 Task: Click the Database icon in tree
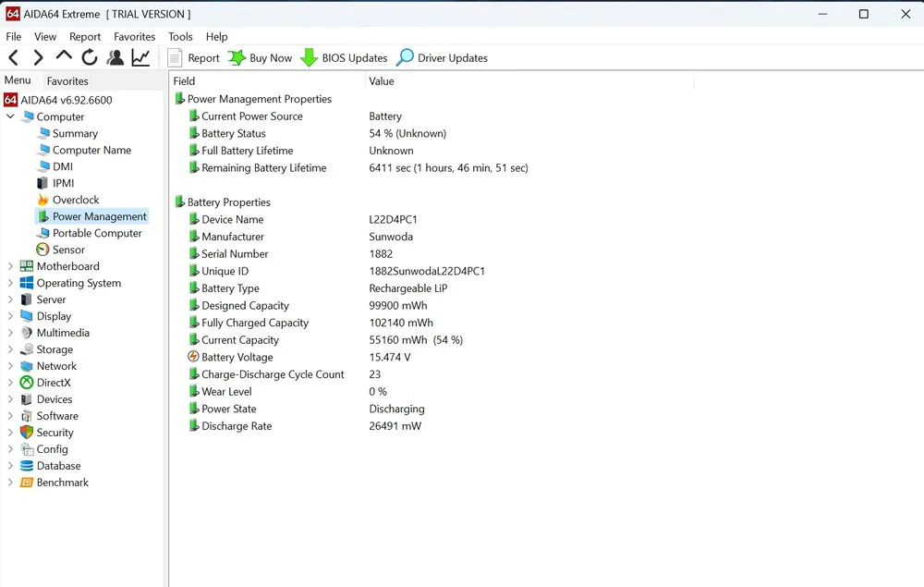pos(27,466)
